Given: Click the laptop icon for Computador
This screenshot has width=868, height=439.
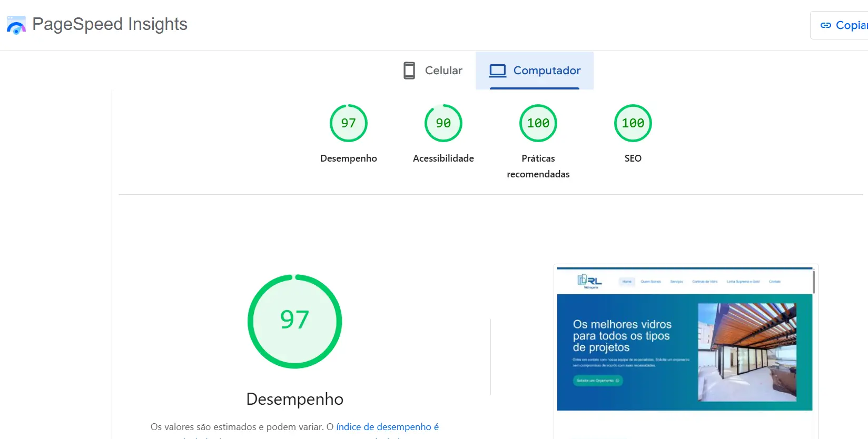Looking at the screenshot, I should (x=497, y=71).
